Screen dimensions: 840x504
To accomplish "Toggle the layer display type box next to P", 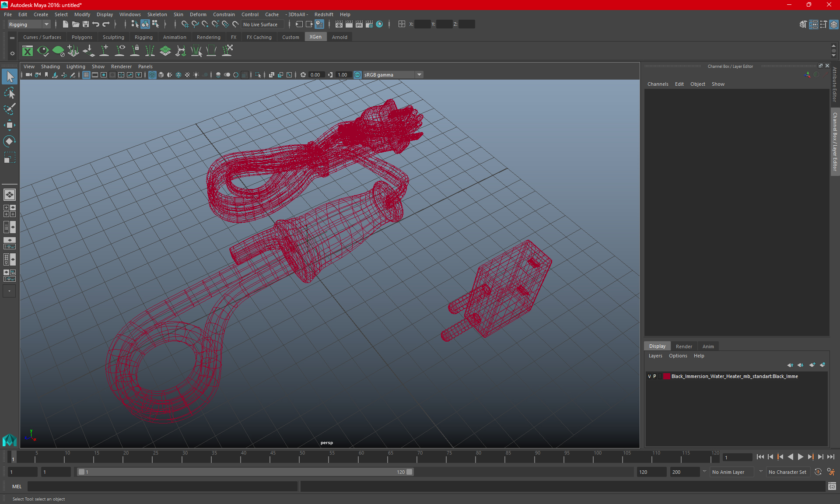I will click(660, 376).
